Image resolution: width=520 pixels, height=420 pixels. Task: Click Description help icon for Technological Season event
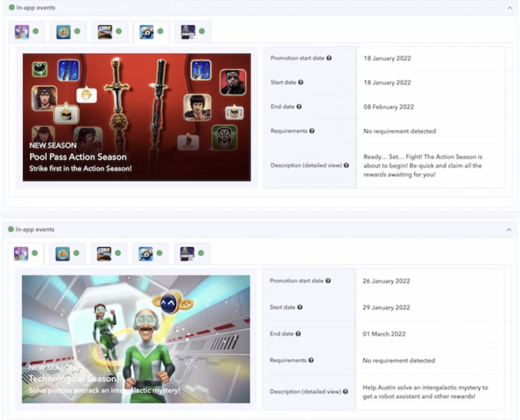point(345,392)
